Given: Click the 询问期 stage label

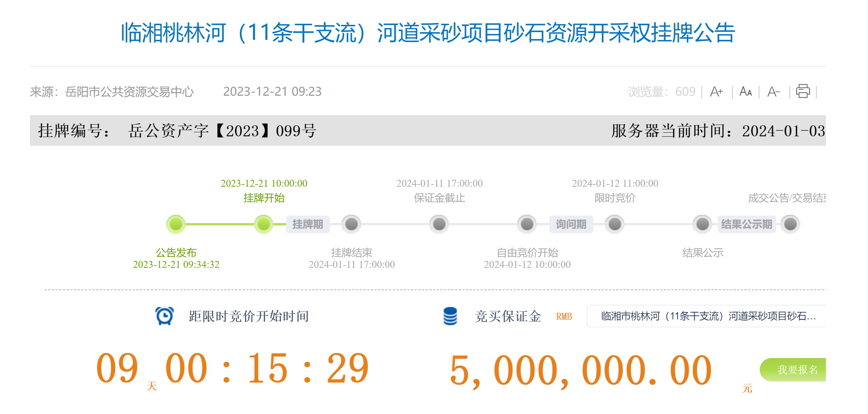Looking at the screenshot, I should coord(571,224).
